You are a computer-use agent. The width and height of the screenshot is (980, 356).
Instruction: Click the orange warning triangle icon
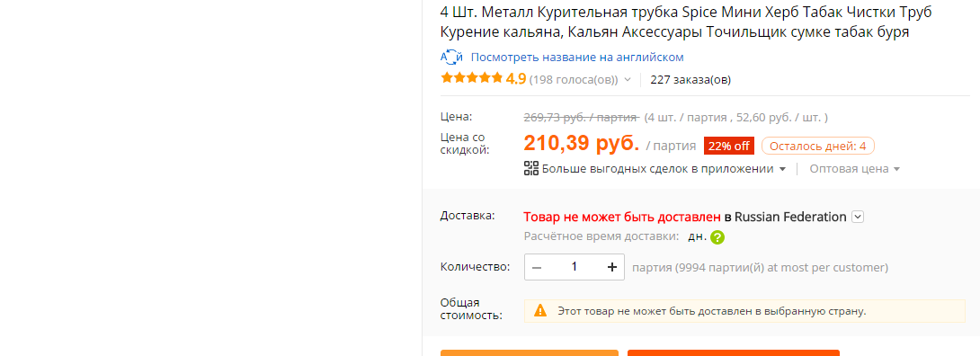[540, 310]
